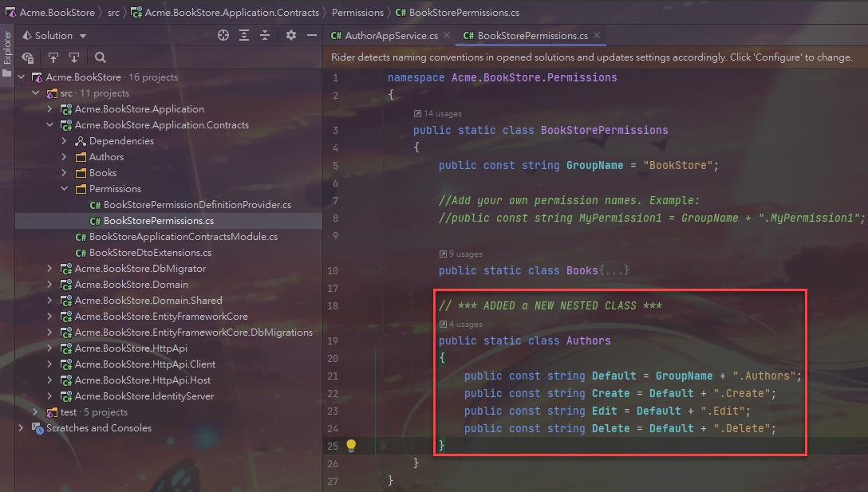Click the upward arrow icon in Solution toolbar
868x492 pixels.
coord(53,57)
